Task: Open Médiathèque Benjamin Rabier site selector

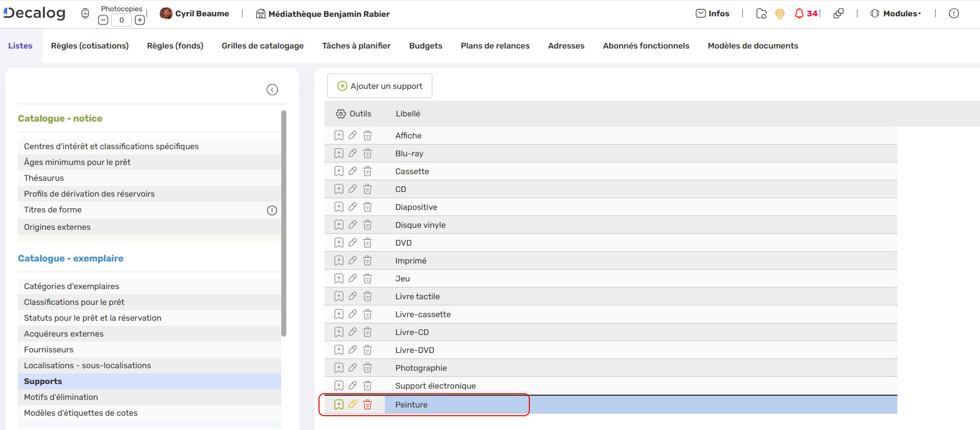Action: pyautogui.click(x=323, y=14)
